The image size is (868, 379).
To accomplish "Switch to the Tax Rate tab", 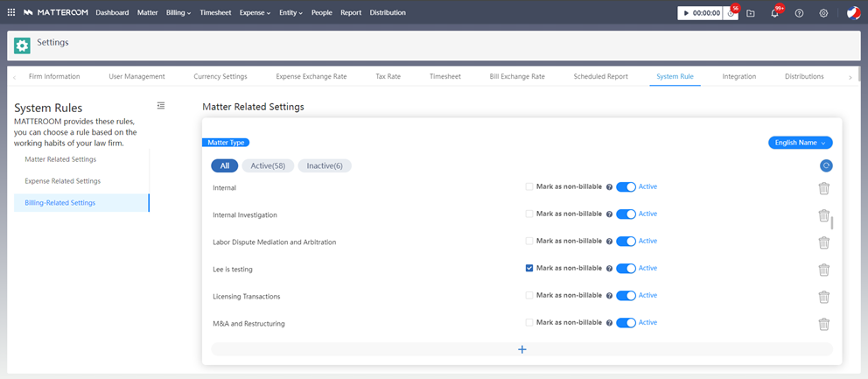I will [388, 77].
